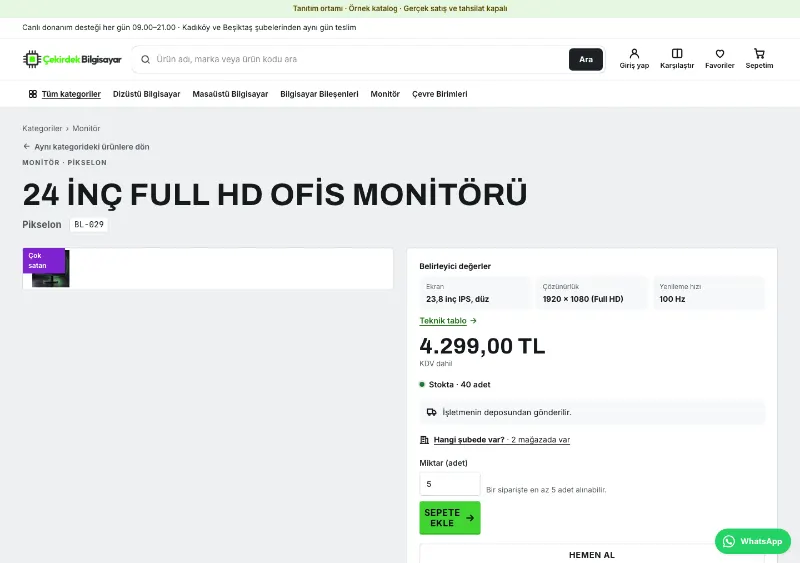Click the Tüm kategoriler grid icon
Viewport: 800px width, 563px height.
click(33, 94)
